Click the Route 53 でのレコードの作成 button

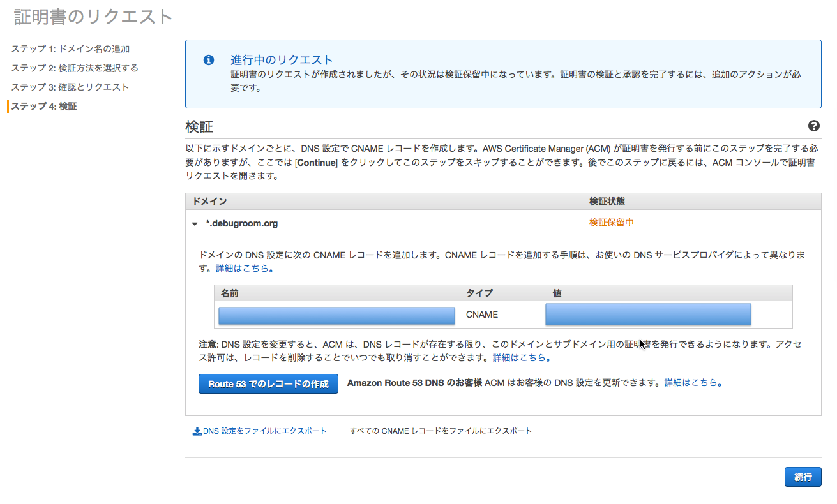pyautogui.click(x=268, y=383)
